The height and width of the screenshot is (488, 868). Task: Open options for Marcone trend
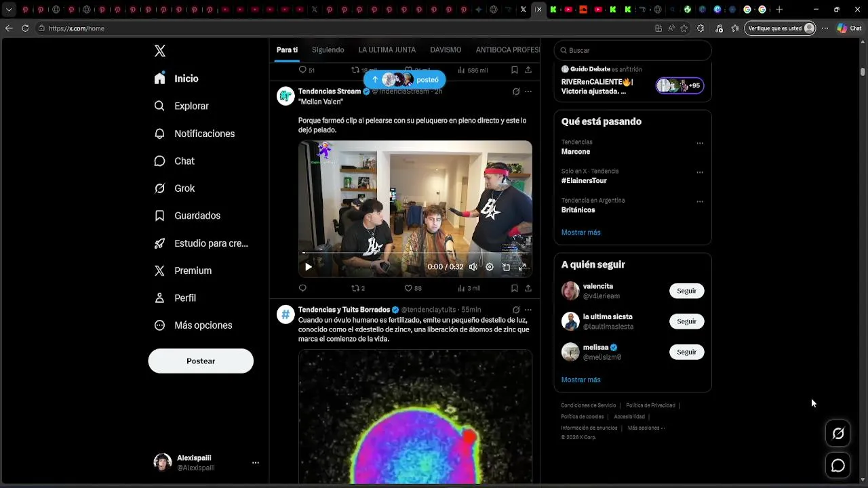coord(700,143)
